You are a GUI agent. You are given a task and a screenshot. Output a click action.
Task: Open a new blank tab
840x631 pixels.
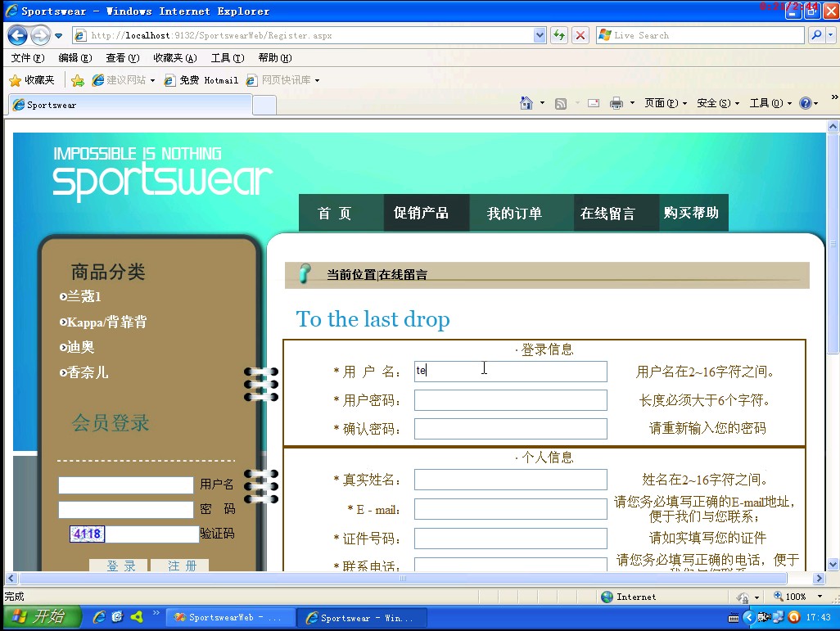pos(264,105)
